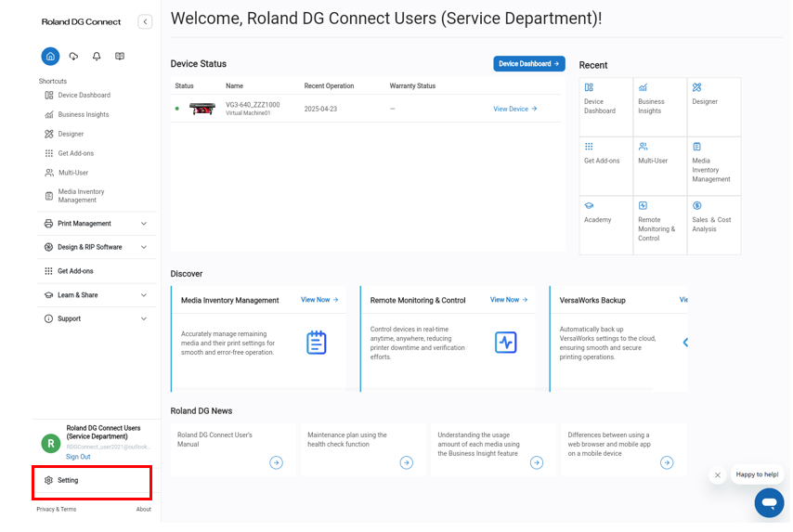Open Privacy & Terms link
793x532 pixels.
point(56,509)
